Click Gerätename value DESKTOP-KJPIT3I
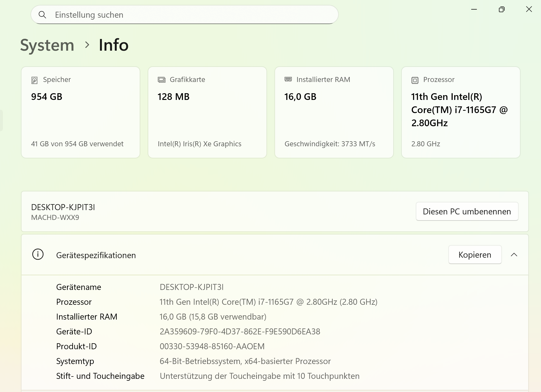This screenshot has height=392, width=541. tap(192, 287)
